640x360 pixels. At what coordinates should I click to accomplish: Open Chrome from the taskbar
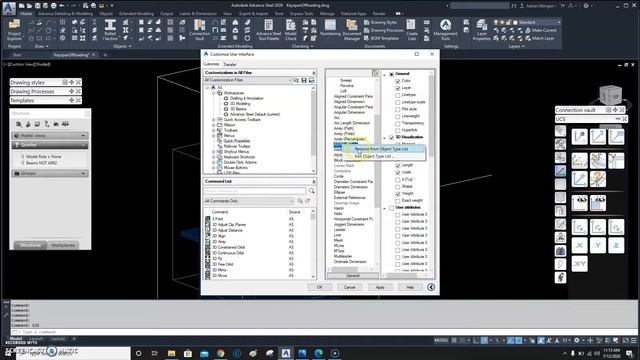click(220, 353)
